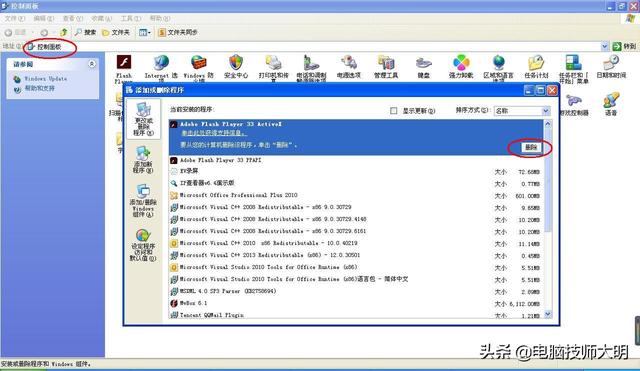Open the Help (帮助) menu
The height and width of the screenshot is (371, 640).
click(160, 18)
